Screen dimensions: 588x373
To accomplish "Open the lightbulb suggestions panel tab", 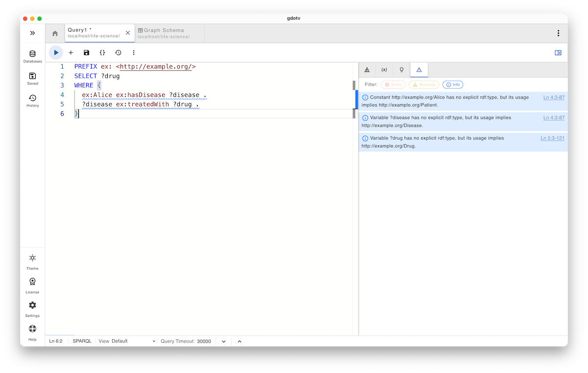I will (x=401, y=70).
